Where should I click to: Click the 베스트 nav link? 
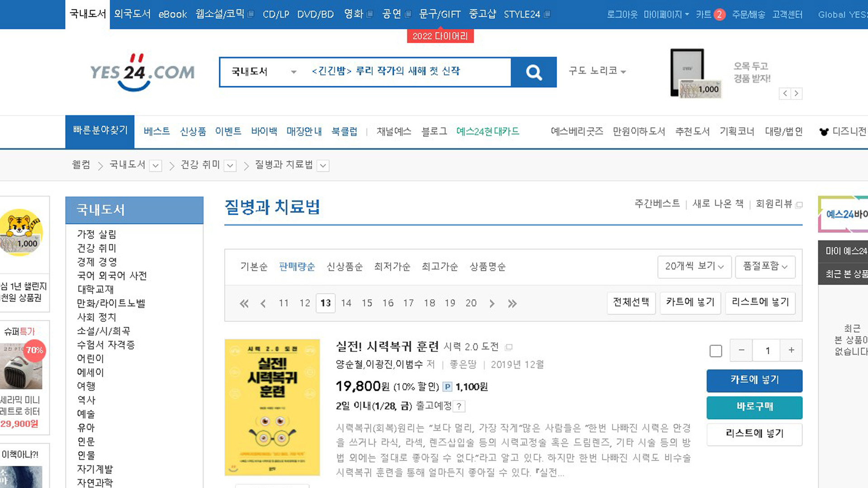pyautogui.click(x=157, y=131)
